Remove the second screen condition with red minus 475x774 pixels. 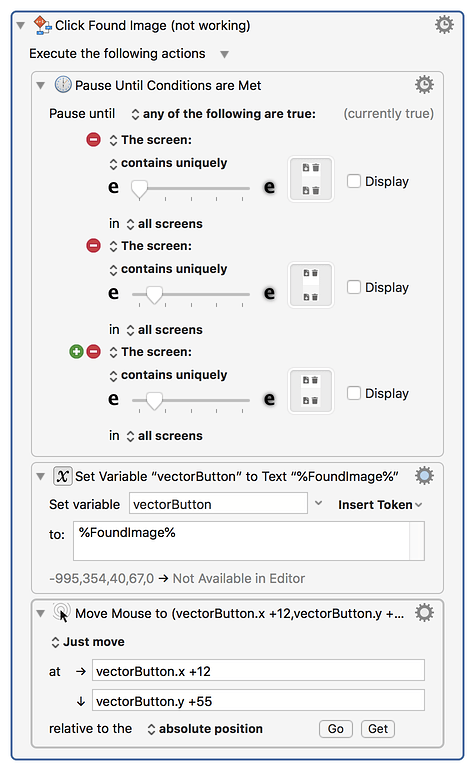click(93, 245)
